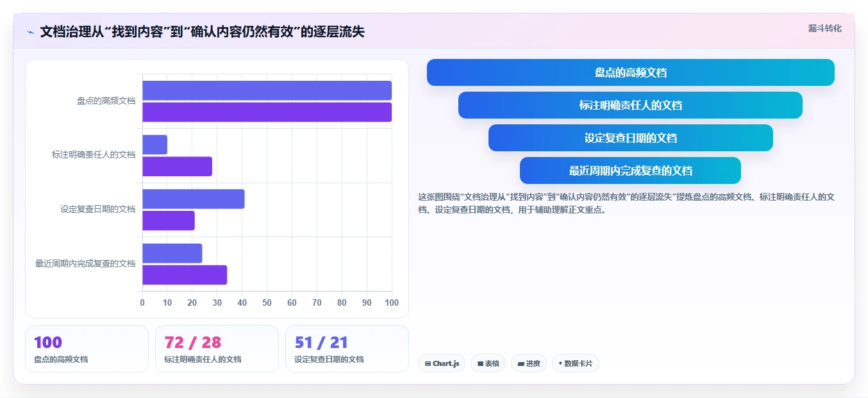Click the x-axis tick label 40
868x398 pixels.
[x=242, y=303]
